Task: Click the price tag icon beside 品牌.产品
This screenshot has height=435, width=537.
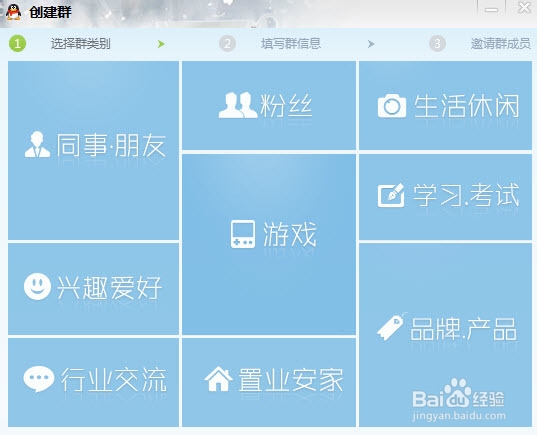Action: pyautogui.click(x=391, y=326)
